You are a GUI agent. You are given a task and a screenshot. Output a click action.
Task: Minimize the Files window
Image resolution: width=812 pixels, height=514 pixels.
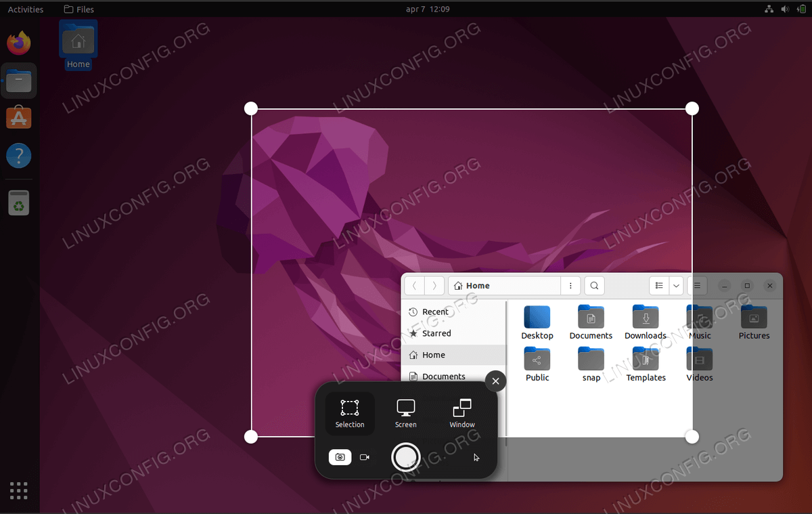coord(725,286)
